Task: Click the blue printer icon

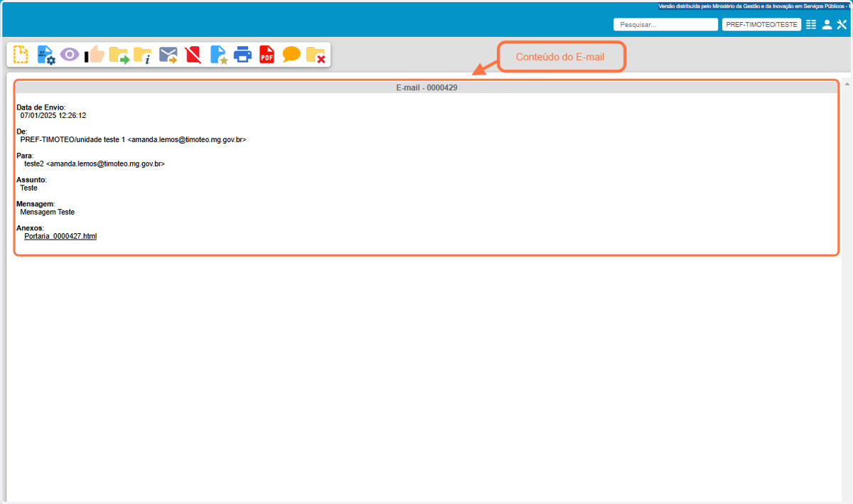Action: [242, 55]
